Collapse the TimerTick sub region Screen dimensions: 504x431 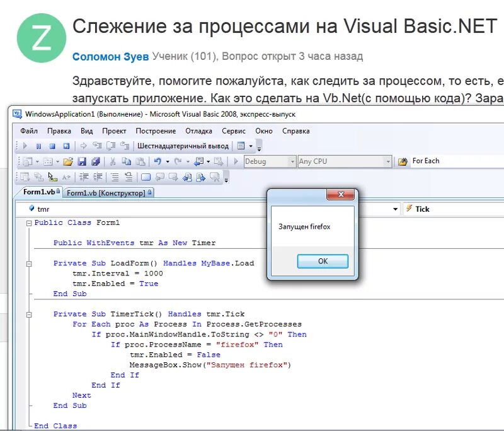coord(29,314)
